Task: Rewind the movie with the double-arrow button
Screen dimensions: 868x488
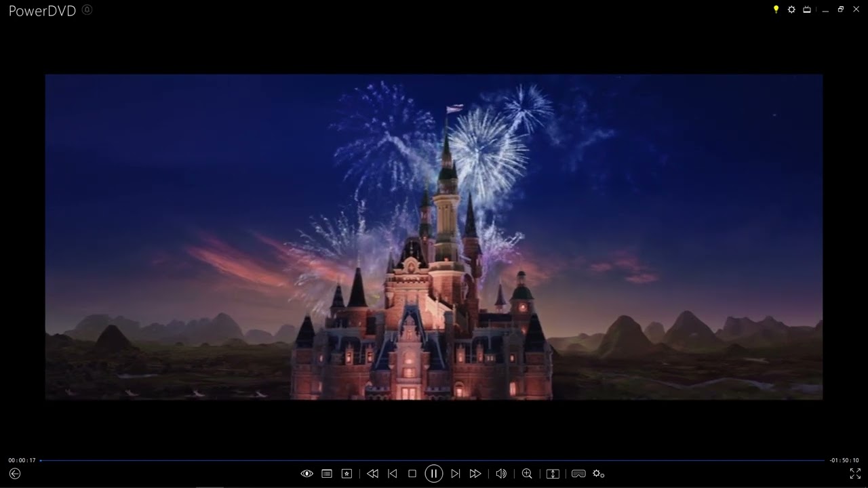Action: point(372,474)
